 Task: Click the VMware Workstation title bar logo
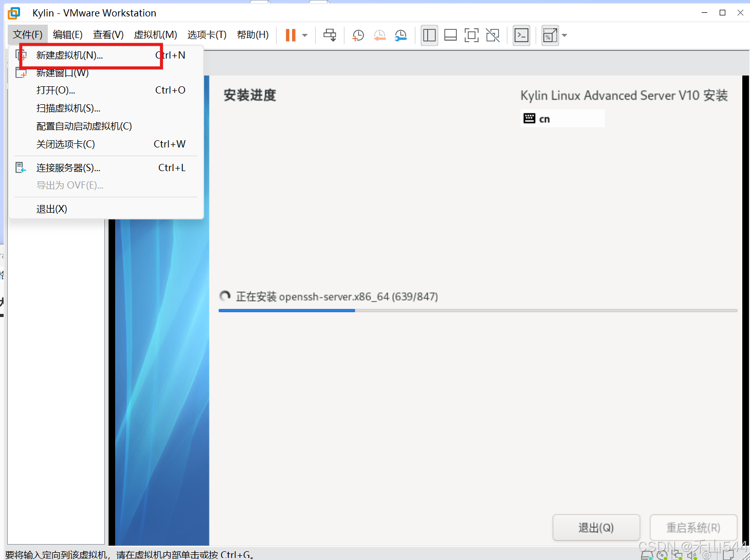(x=14, y=13)
